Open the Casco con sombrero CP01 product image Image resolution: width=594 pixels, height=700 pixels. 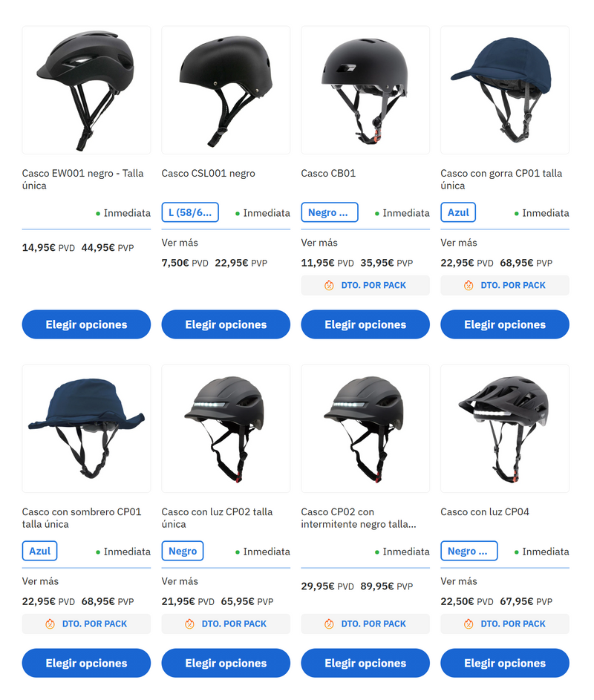pos(86,428)
